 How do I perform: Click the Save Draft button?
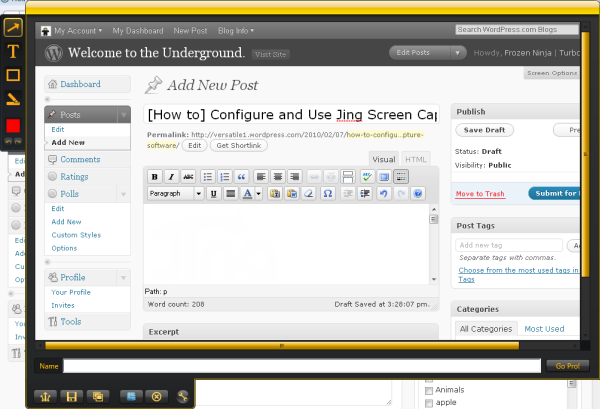pyautogui.click(x=484, y=130)
